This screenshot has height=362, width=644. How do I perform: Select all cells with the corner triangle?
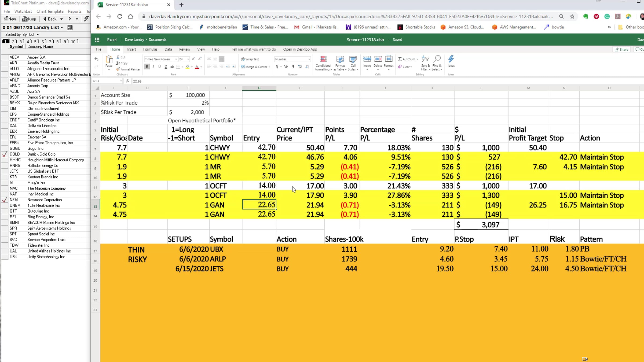(x=97, y=88)
